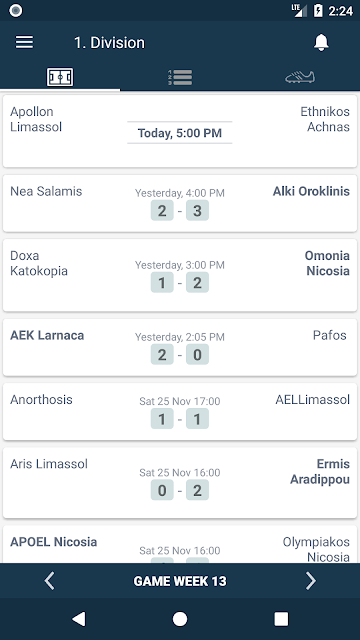
Task: Tap the 1. Division title
Action: point(109,42)
